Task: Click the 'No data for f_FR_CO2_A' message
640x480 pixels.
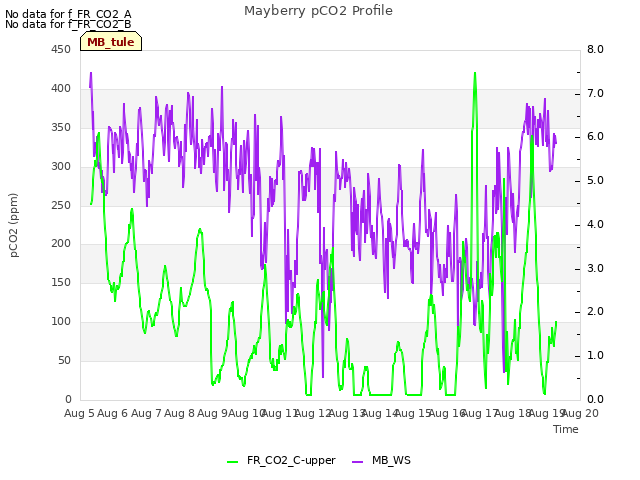Action: (x=68, y=14)
